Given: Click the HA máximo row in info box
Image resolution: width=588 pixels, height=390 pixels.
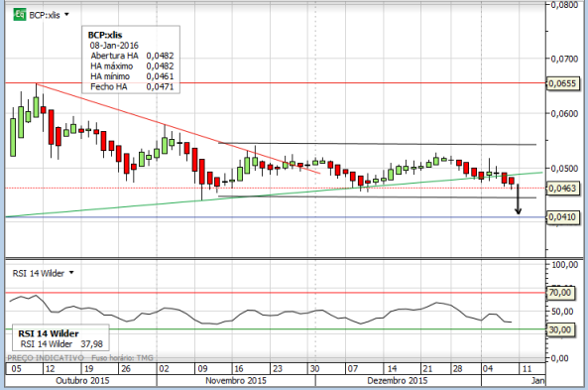Looking at the screenshot, I should click(132, 66).
